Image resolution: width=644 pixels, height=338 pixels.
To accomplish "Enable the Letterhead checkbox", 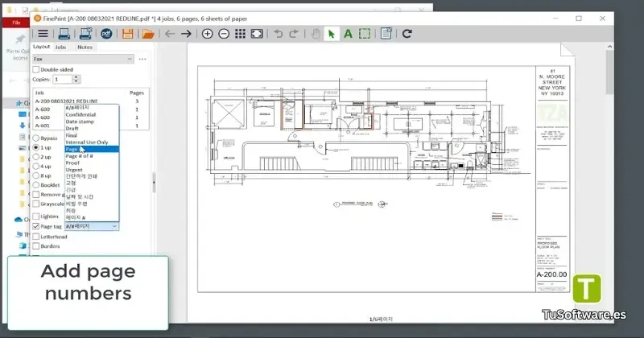I will tap(36, 237).
